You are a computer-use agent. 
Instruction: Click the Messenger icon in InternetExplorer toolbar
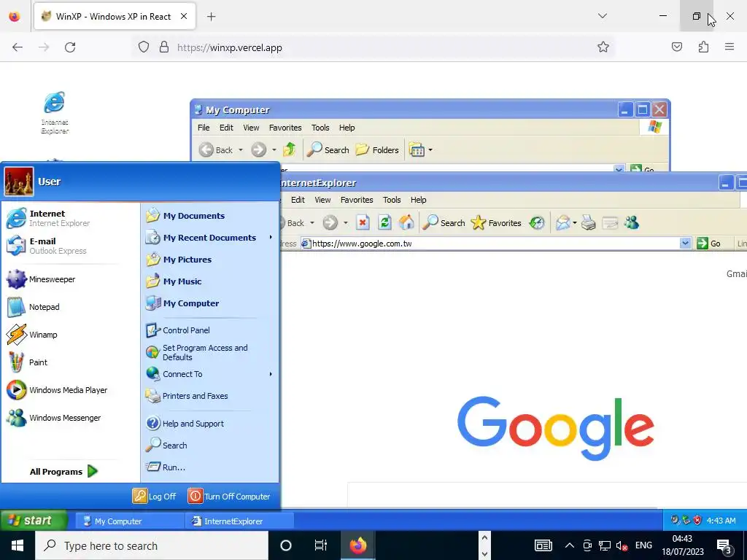pos(632,222)
